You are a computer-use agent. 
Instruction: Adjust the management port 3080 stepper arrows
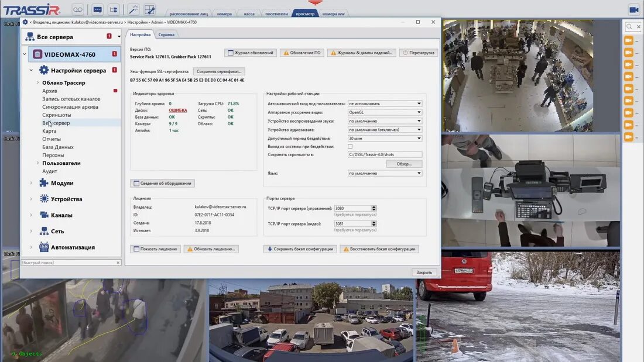(374, 209)
